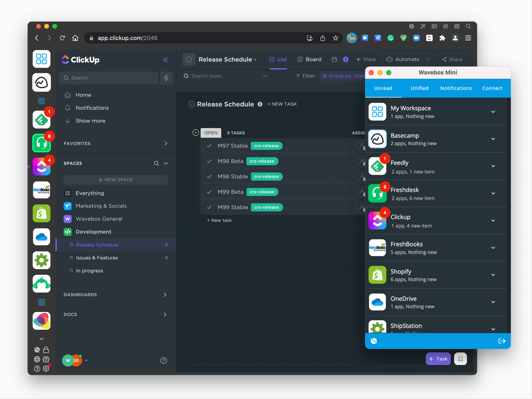Toggle the mute notifications icon in Wavebox Mini

tap(374, 341)
